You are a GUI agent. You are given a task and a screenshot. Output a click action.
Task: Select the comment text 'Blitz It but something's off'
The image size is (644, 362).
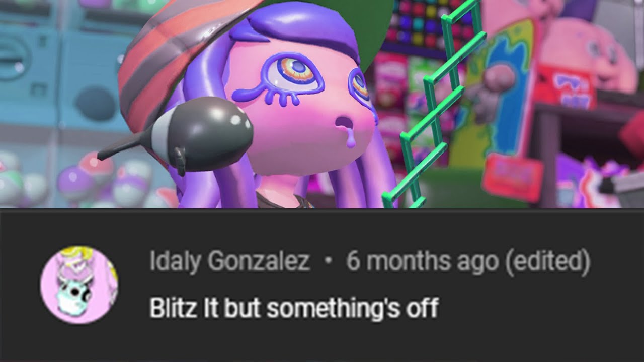point(294,307)
